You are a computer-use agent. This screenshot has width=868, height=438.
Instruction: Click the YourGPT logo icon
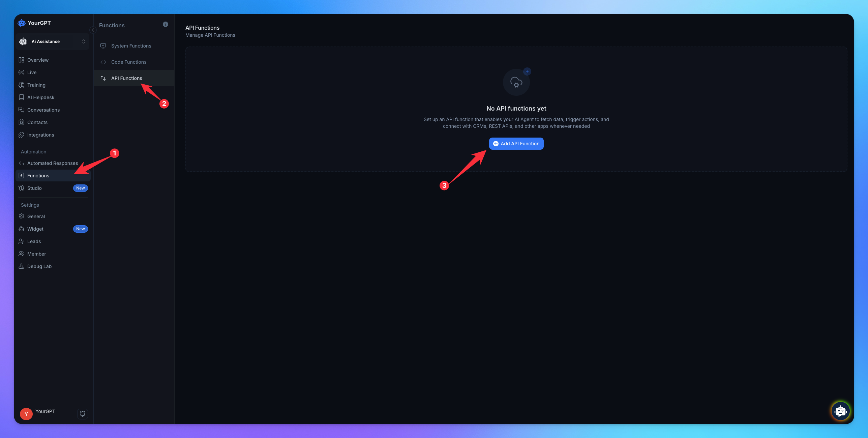[22, 23]
